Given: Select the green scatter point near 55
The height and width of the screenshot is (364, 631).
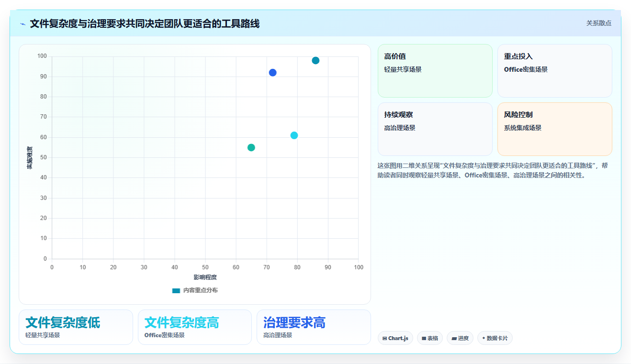Looking at the screenshot, I should [251, 147].
